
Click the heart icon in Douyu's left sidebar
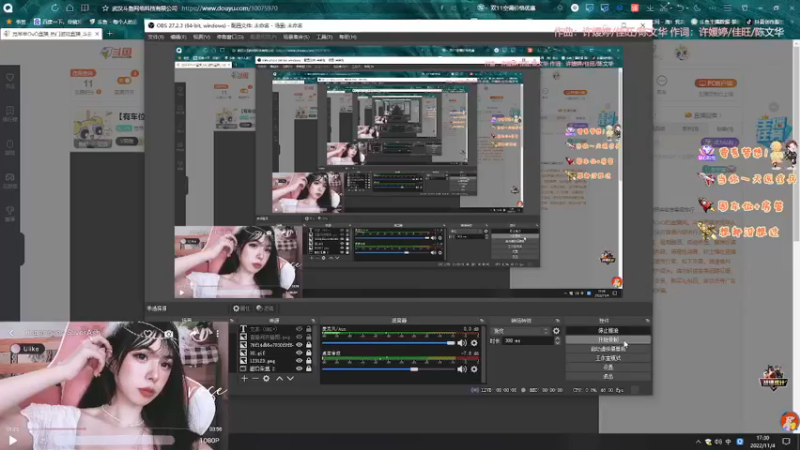coord(10,78)
